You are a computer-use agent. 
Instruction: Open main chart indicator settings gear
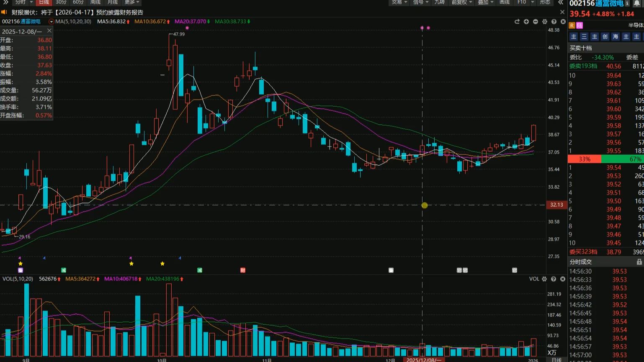click(x=544, y=22)
